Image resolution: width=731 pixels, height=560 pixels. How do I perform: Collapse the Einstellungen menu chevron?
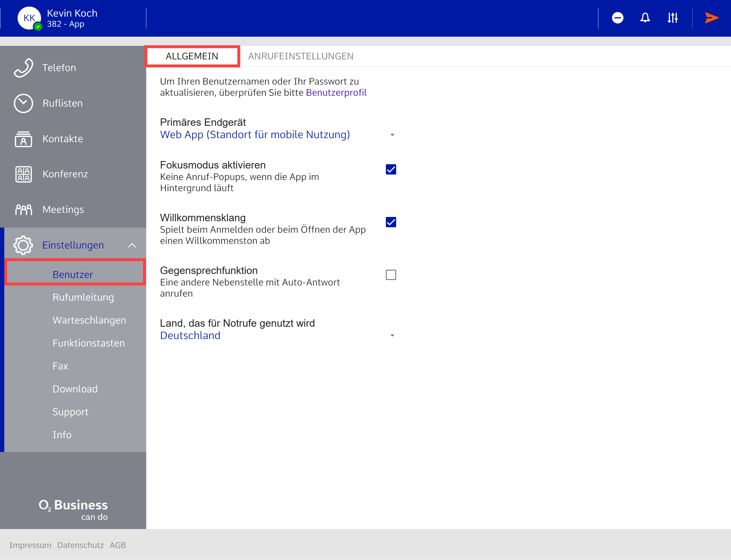point(132,245)
